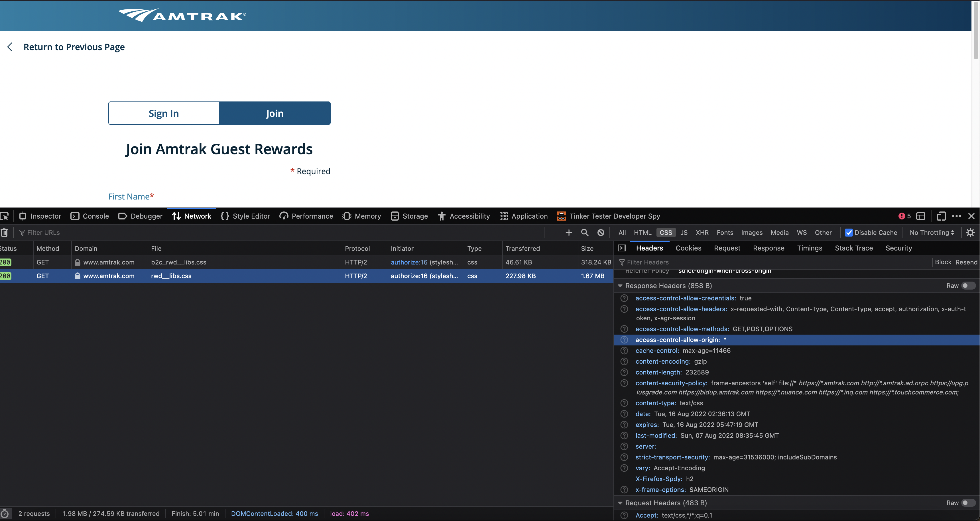
Task: Toggle the JS request filter
Action: point(684,233)
